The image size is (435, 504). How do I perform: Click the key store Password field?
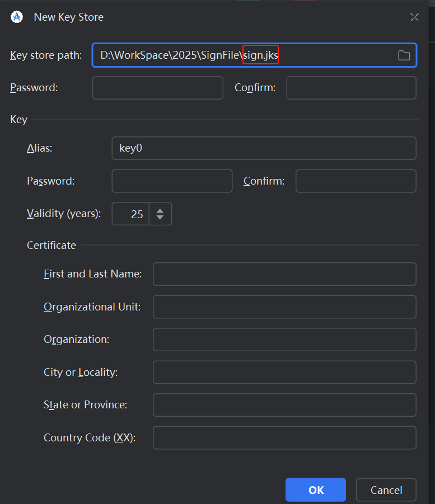click(x=158, y=88)
